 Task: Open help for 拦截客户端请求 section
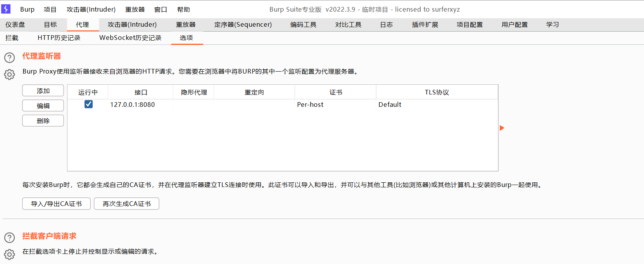pyautogui.click(x=9, y=238)
